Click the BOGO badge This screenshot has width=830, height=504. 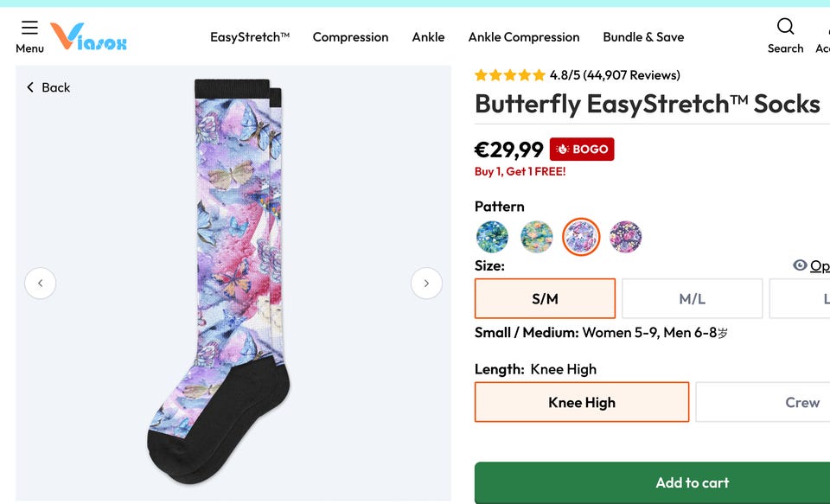pyautogui.click(x=582, y=149)
